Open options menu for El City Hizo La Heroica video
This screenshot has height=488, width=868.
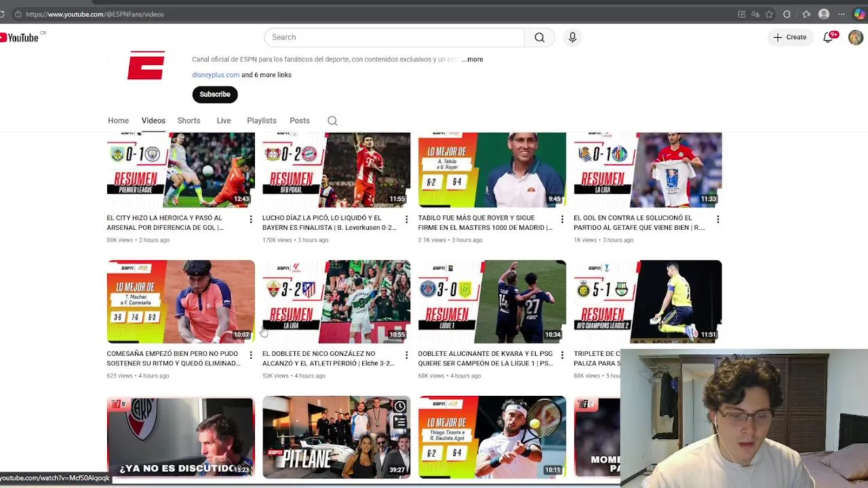251,219
